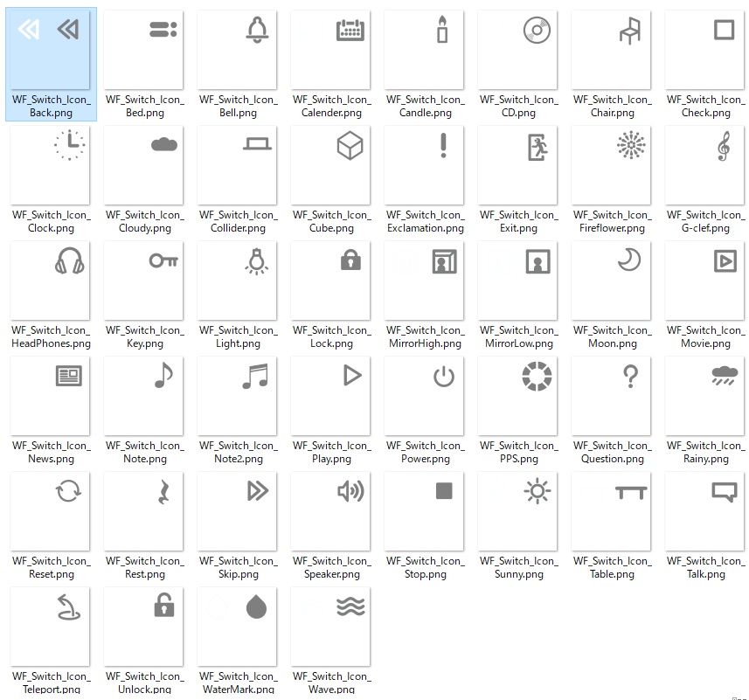
Task: Click the WF_Switch_Icon_MirrorHigh.png filename
Action: click(425, 337)
